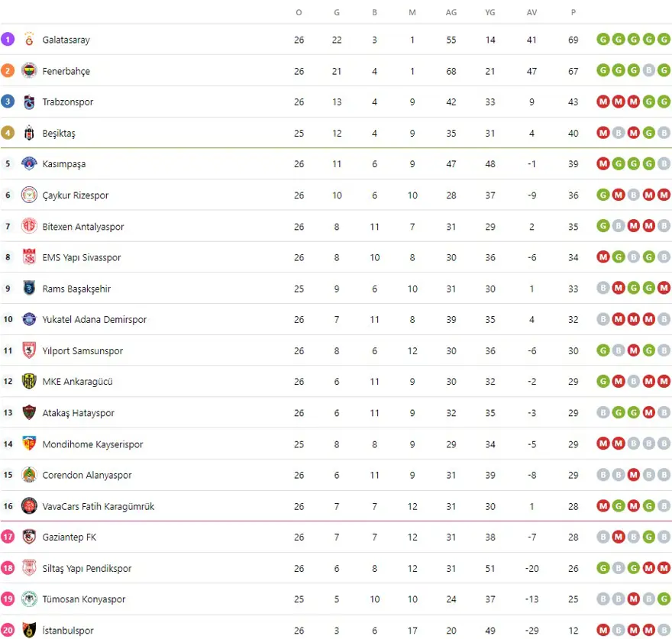Click the Galatasaray club logo
This screenshot has height=639, width=672.
click(29, 40)
